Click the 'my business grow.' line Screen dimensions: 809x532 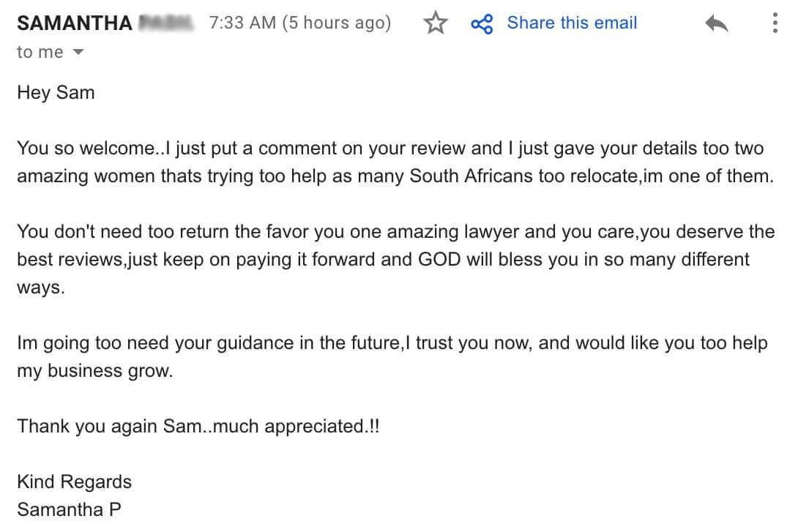(x=95, y=371)
